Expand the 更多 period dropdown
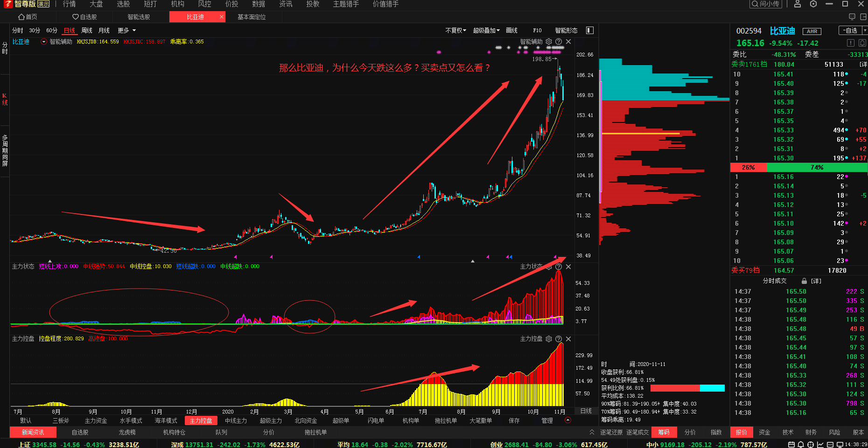Screen dimensions: 868x448 [x=127, y=30]
